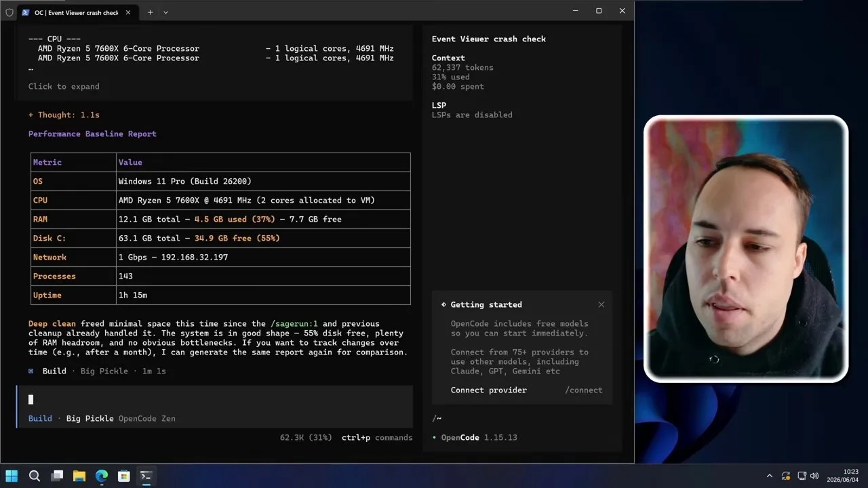The height and width of the screenshot is (488, 868).
Task: Click the Network value '1 Gbps – 192.168.32.197'
Action: [x=173, y=258]
